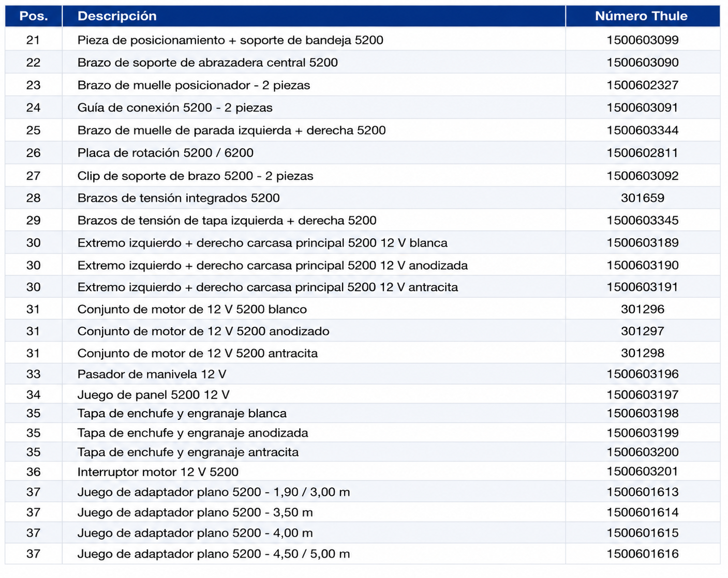Screen dimensions: 728x578
Task: Select Conjunto de motor 12 V 5200 blanco
Action: point(192,310)
